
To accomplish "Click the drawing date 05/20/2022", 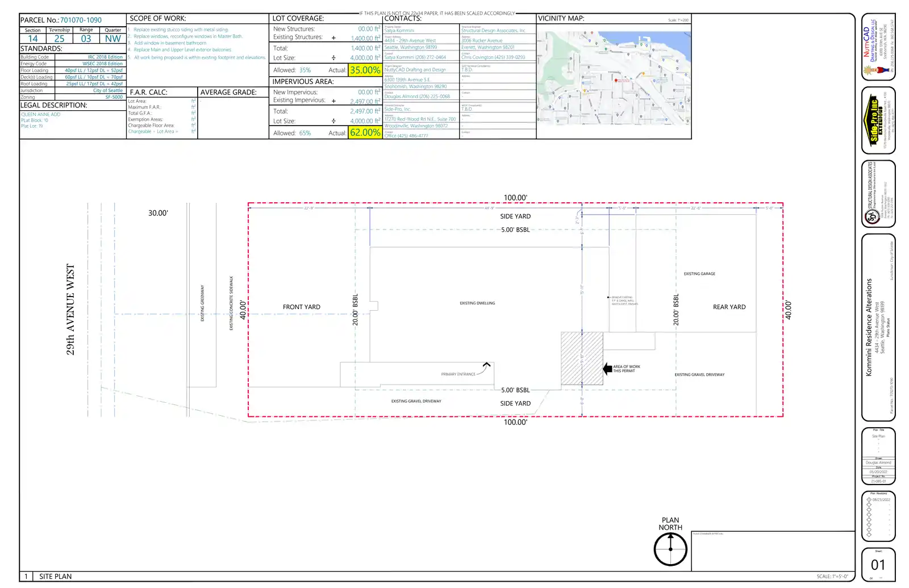I will coord(878,472).
